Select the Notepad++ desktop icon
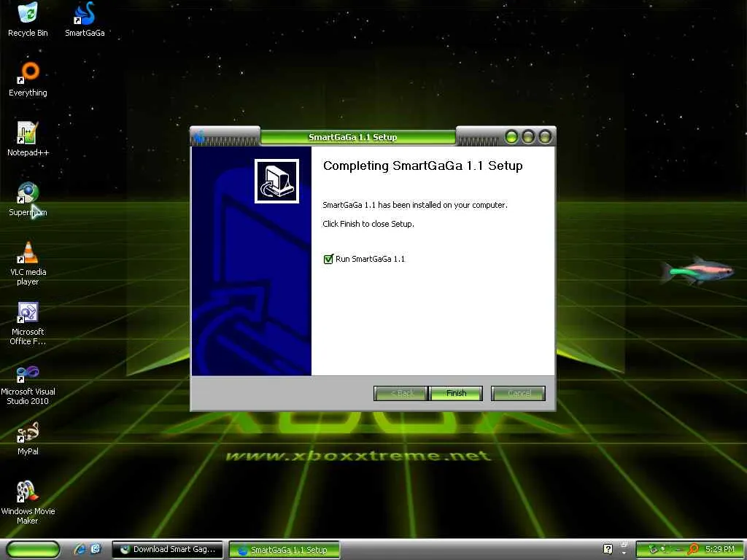 tap(28, 139)
